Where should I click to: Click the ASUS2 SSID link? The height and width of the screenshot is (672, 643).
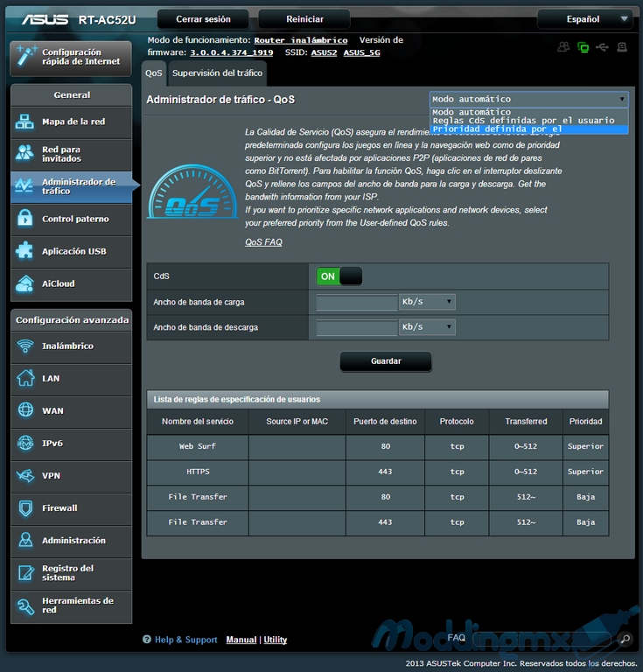(324, 52)
